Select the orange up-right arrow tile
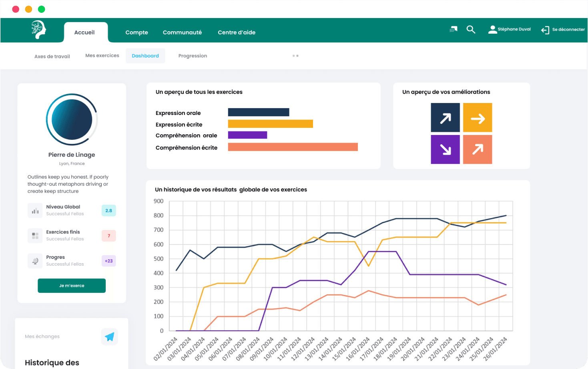Viewport: 588px width, 369px height. click(x=477, y=149)
